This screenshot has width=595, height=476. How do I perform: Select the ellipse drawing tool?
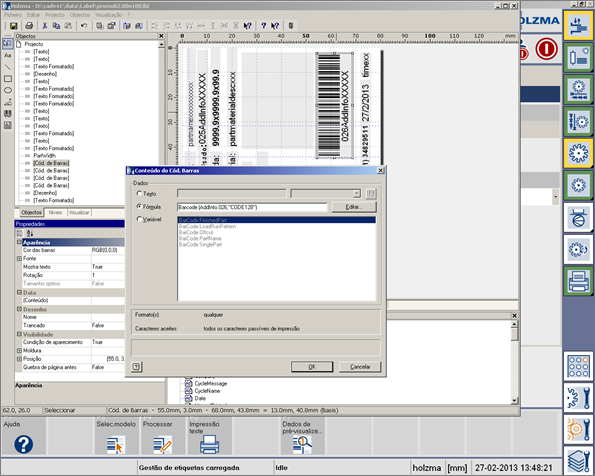[7, 90]
